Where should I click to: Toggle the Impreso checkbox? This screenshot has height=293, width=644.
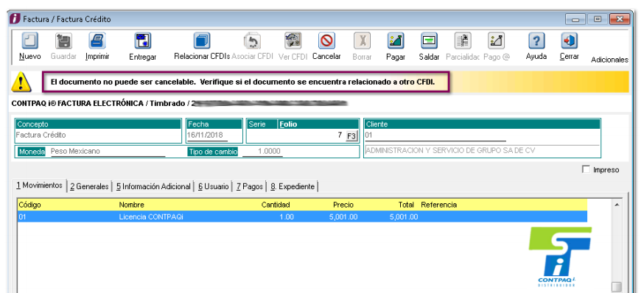click(586, 169)
